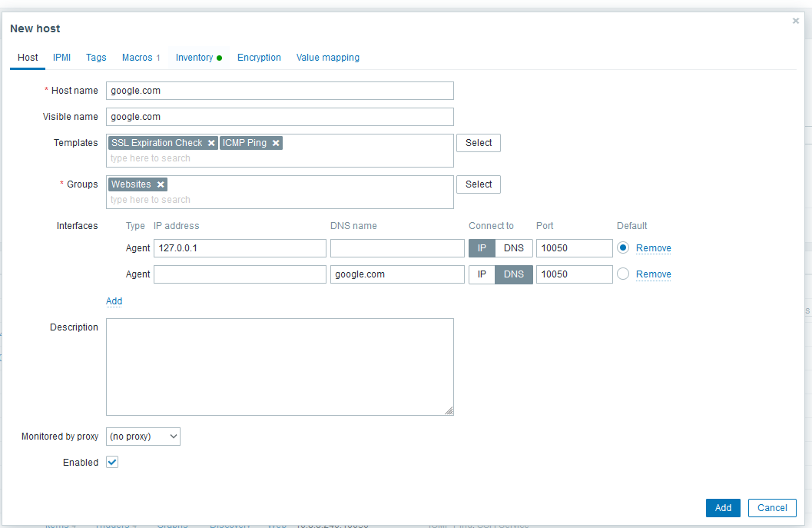This screenshot has height=528, width=812.
Task: Click empty IP address field of second interface
Action: 240,274
